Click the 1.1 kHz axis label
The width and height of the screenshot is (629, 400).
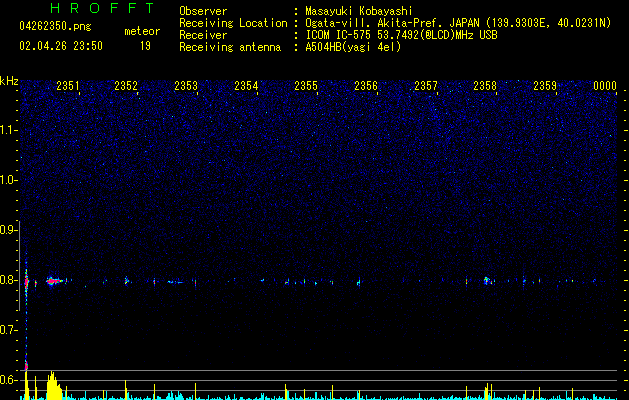pos(9,130)
